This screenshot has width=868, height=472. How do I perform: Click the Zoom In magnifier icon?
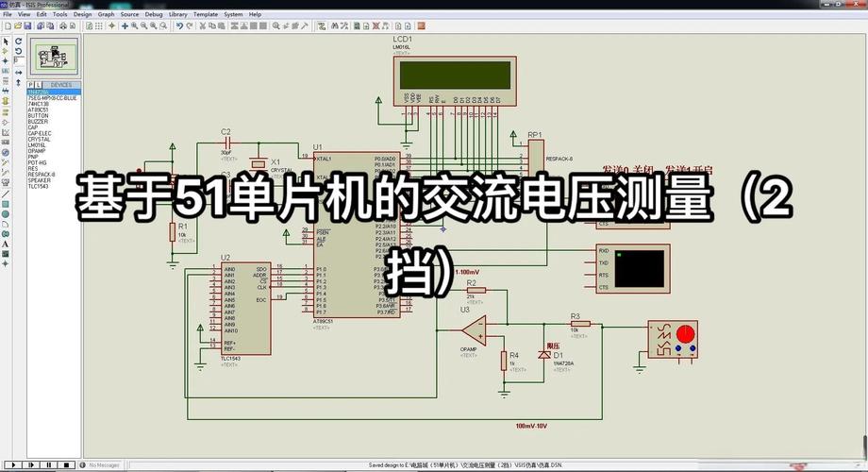[x=135, y=26]
